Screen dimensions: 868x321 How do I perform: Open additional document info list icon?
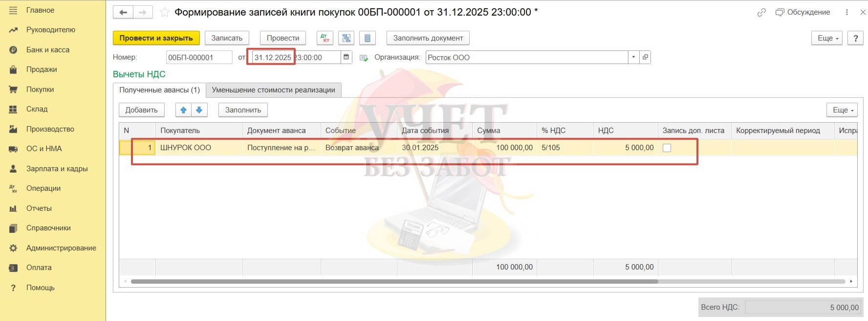click(368, 38)
